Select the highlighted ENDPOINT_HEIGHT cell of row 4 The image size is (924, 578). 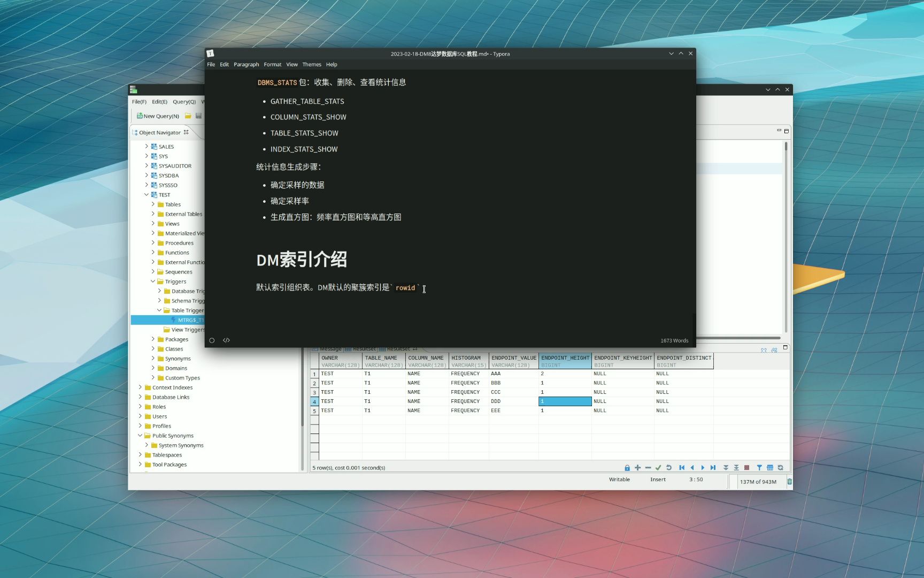tap(565, 401)
